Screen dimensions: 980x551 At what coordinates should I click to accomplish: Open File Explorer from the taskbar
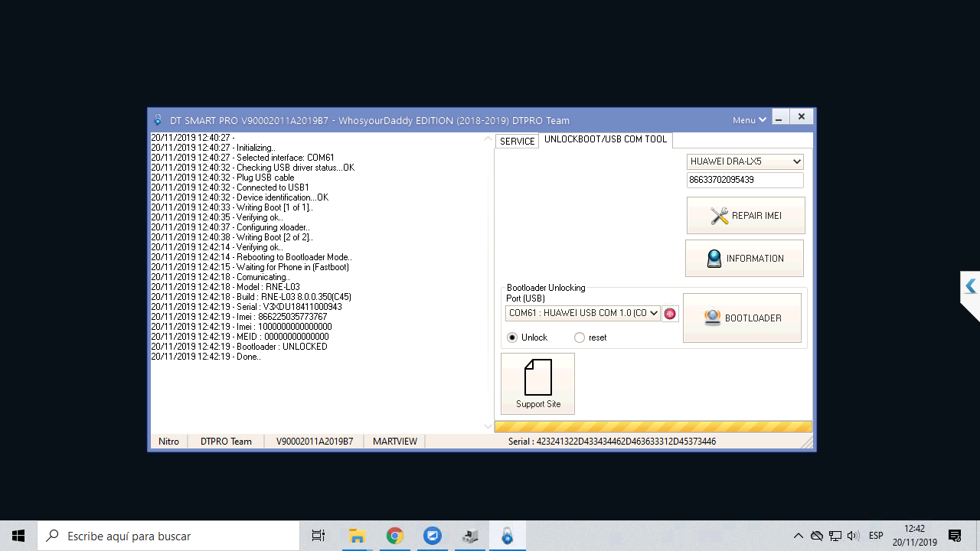(x=357, y=536)
